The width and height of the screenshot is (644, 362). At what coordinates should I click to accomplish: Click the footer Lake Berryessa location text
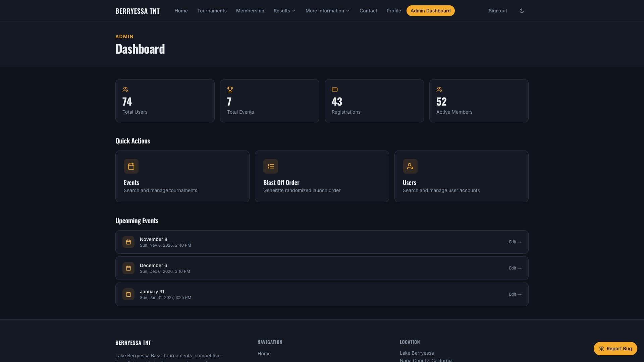point(417,353)
